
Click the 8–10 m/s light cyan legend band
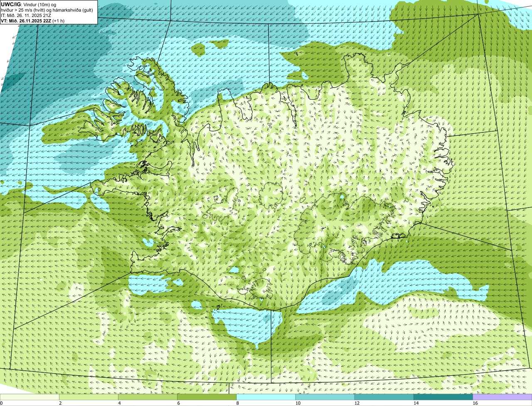(x=266, y=397)
